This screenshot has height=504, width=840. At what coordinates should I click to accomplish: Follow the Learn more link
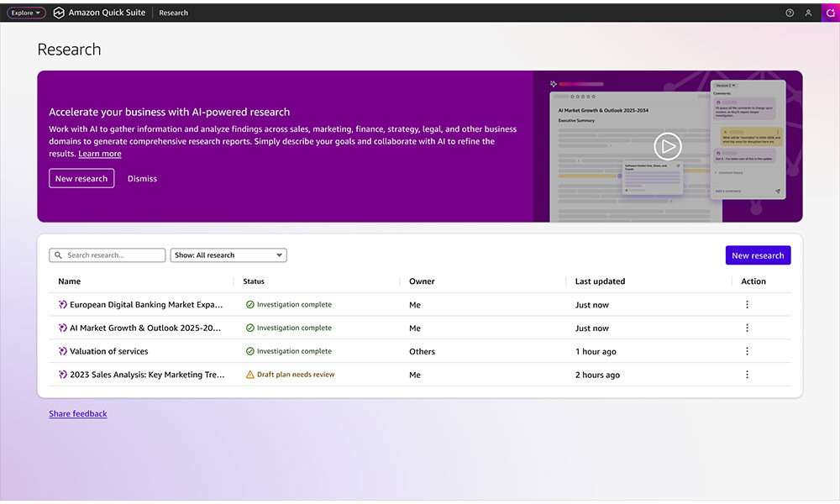100,154
